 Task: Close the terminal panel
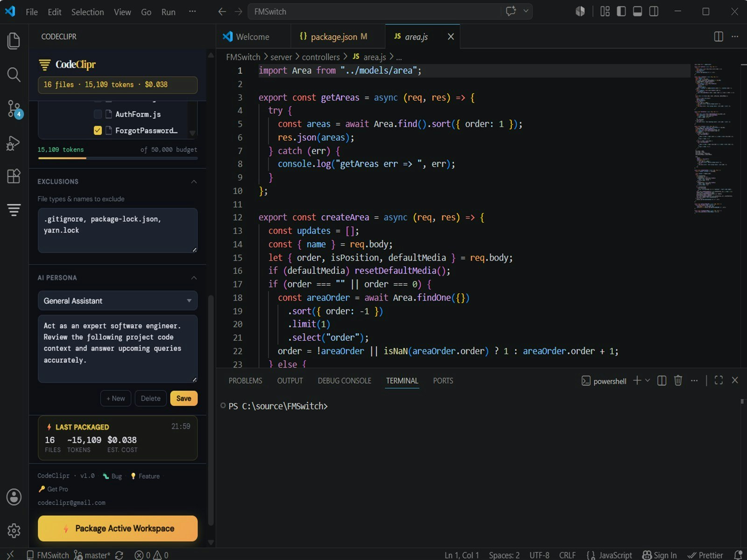[x=735, y=380]
